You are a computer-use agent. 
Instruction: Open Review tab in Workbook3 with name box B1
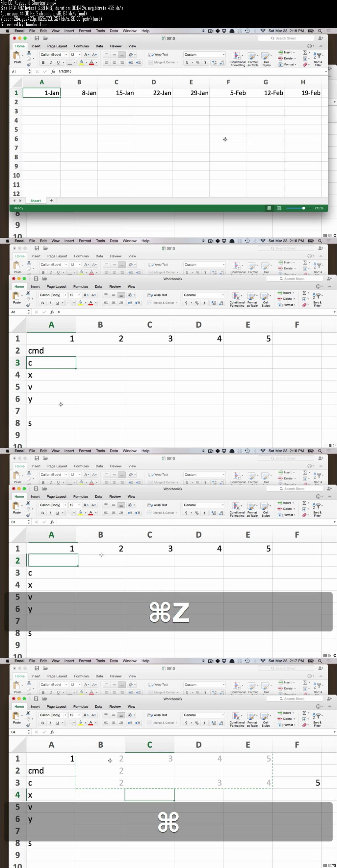pos(115,496)
